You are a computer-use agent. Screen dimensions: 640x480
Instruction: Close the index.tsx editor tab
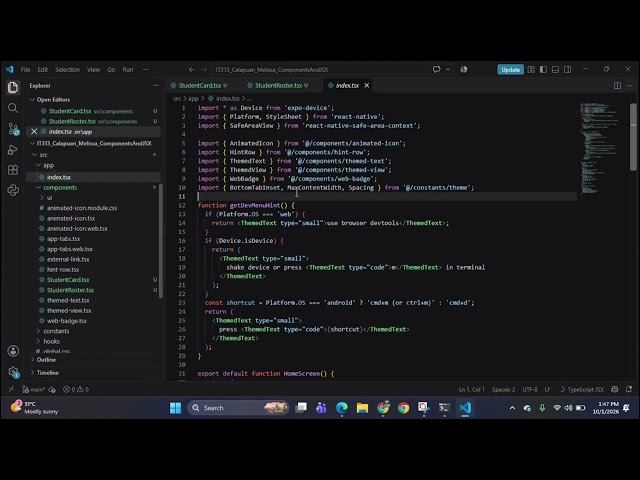(367, 85)
